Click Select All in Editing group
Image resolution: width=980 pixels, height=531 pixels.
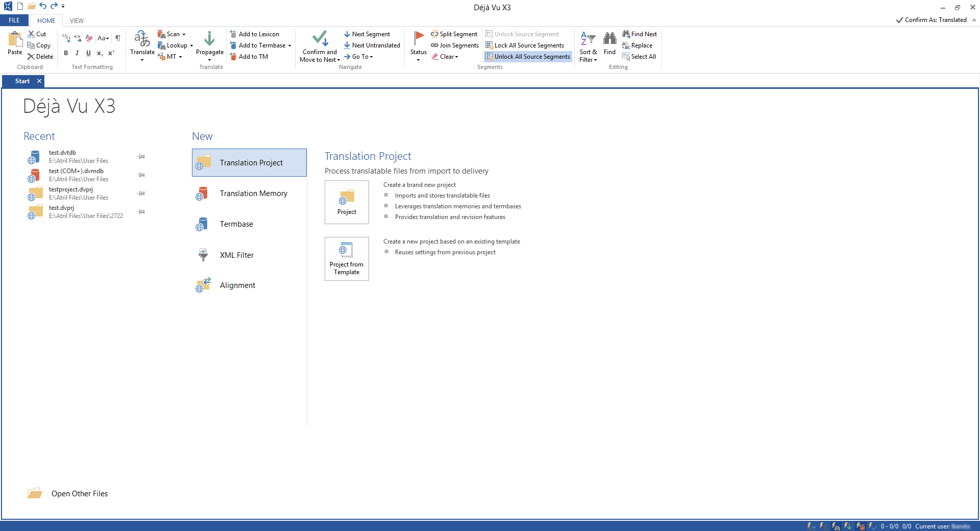click(639, 57)
